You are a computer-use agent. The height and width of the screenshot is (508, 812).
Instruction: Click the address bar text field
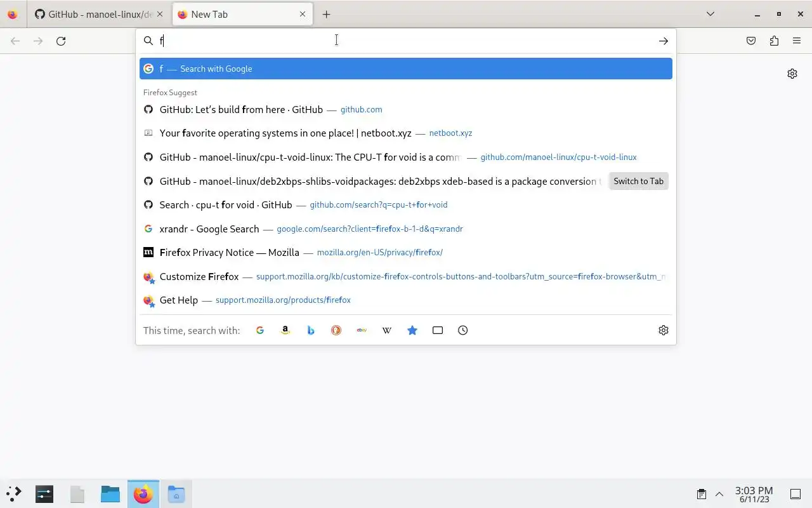[406, 41]
